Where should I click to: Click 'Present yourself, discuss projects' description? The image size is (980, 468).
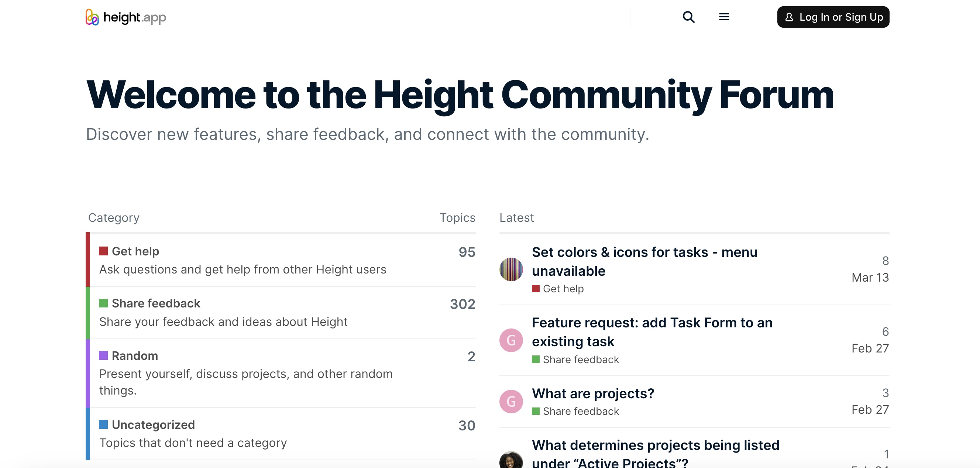(x=246, y=382)
